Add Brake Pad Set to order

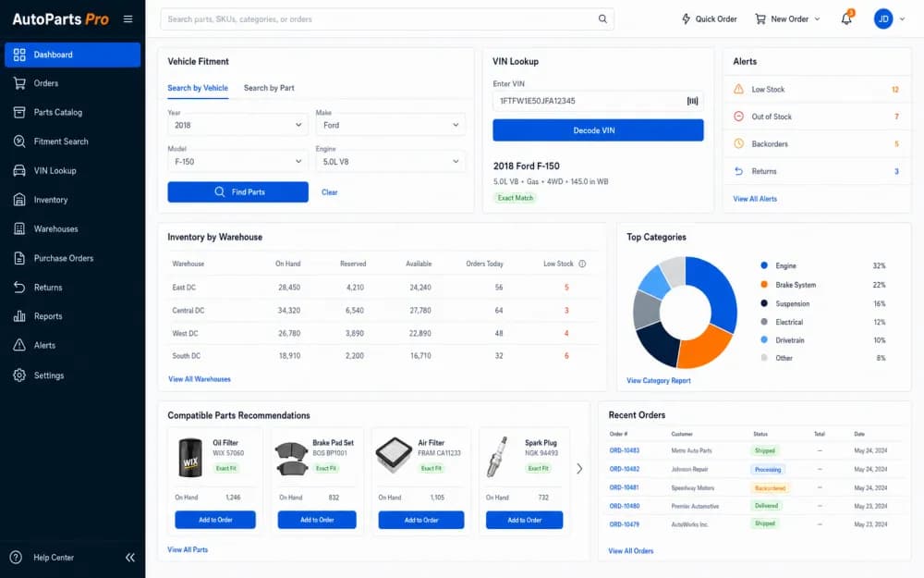coord(317,520)
